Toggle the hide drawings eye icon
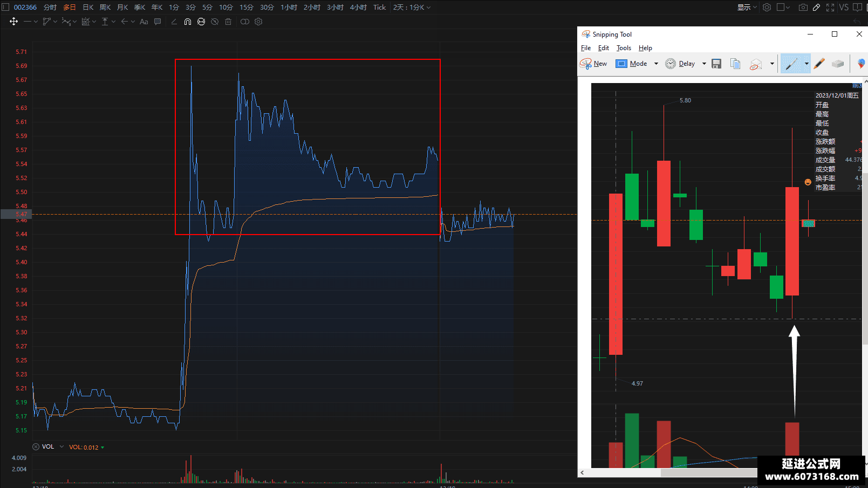This screenshot has width=868, height=488. 215,22
